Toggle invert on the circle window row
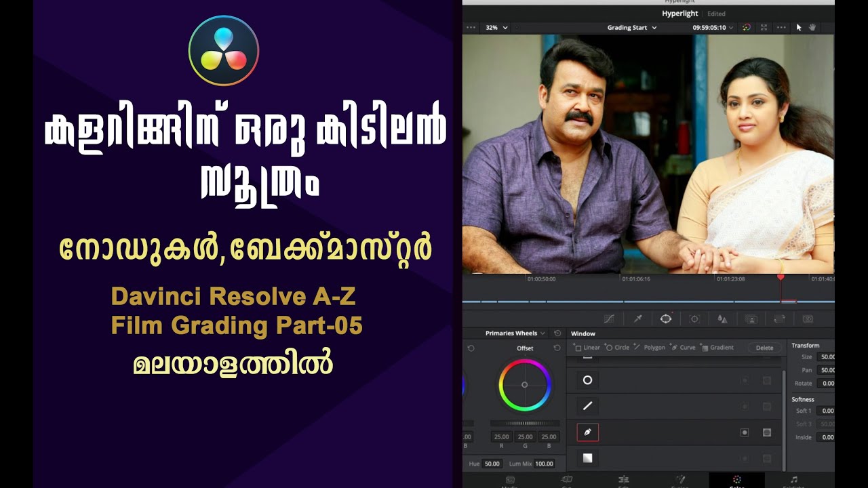This screenshot has width=868, height=488. tap(745, 381)
